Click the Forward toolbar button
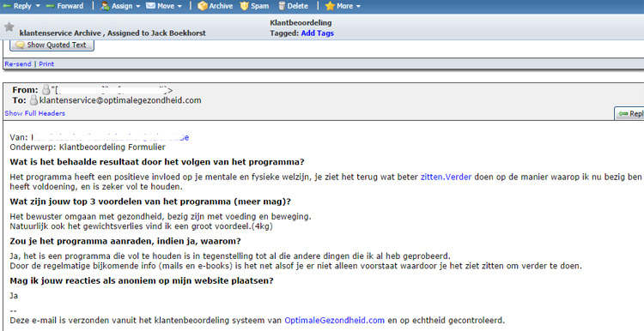 coord(64,6)
